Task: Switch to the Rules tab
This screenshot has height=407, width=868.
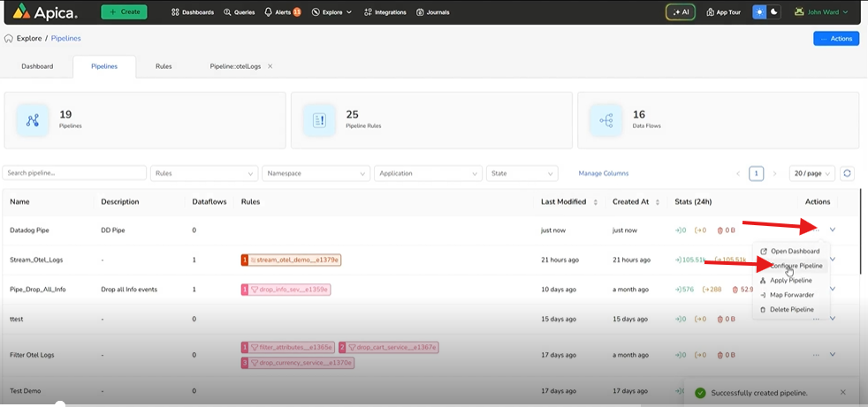Action: tap(164, 66)
